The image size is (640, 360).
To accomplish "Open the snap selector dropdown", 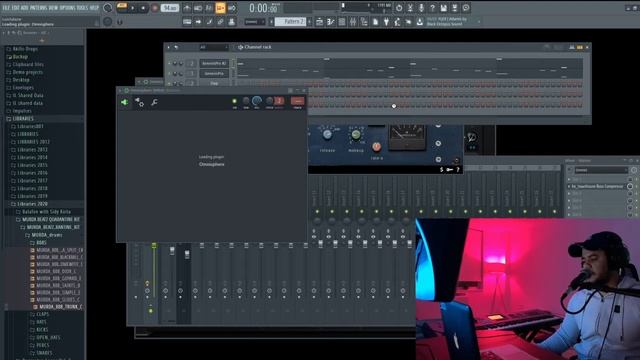I will (254, 22).
